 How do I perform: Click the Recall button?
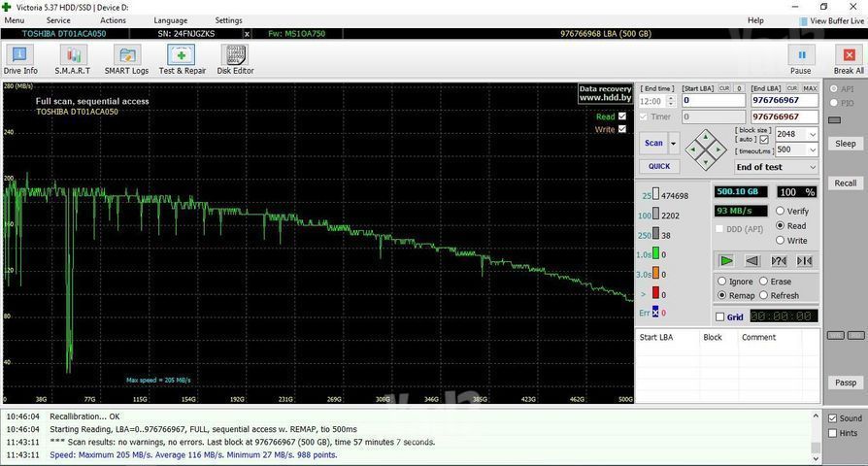point(846,183)
